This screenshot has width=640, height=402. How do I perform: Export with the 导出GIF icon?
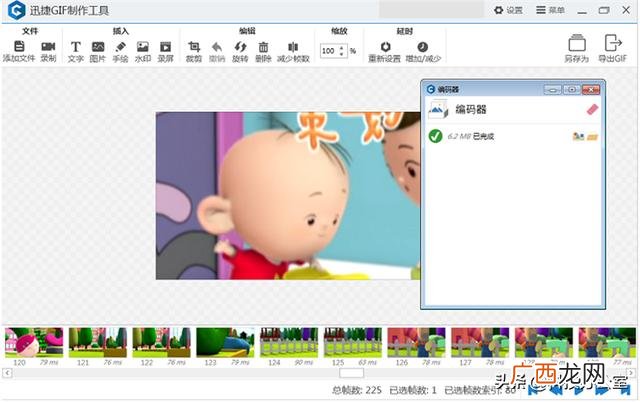[x=612, y=43]
